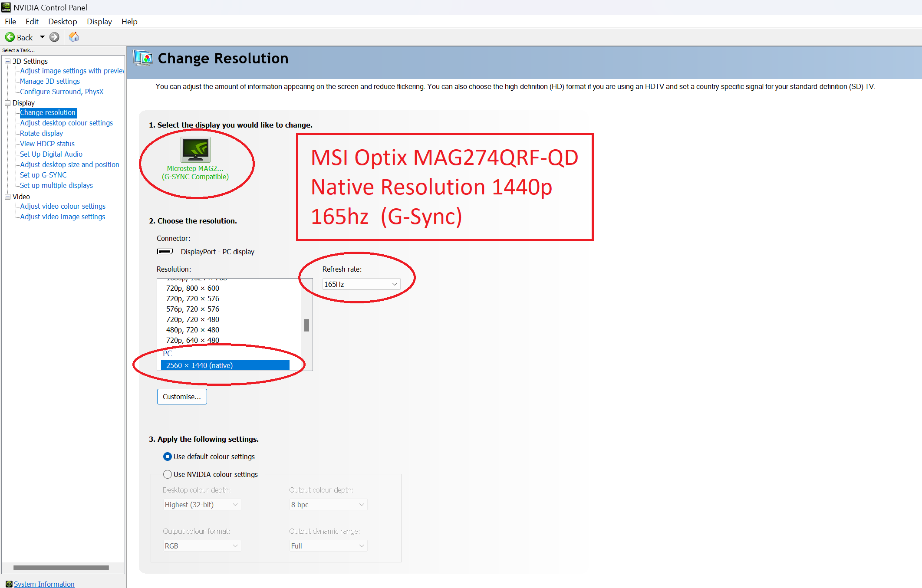
Task: Open Adjust video image settings
Action: coord(63,217)
